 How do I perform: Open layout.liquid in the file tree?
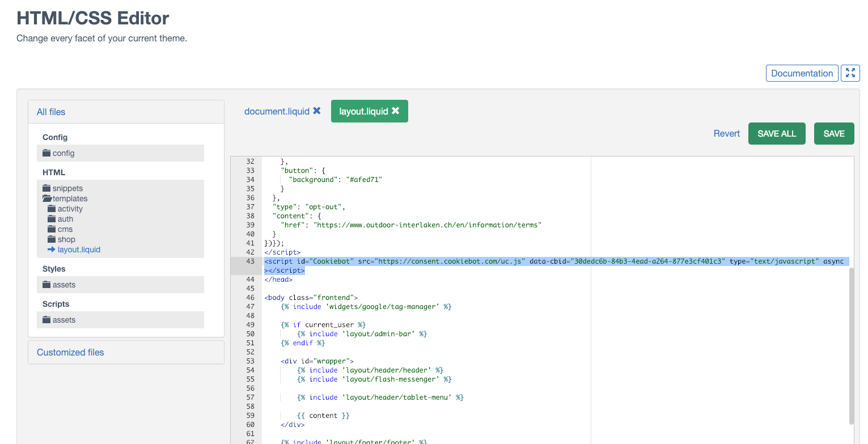click(x=79, y=250)
